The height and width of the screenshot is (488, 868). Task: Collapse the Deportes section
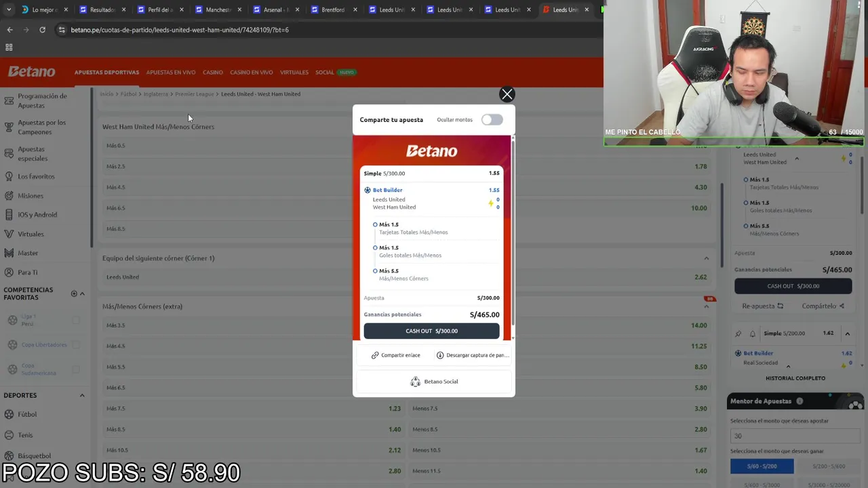(x=82, y=395)
